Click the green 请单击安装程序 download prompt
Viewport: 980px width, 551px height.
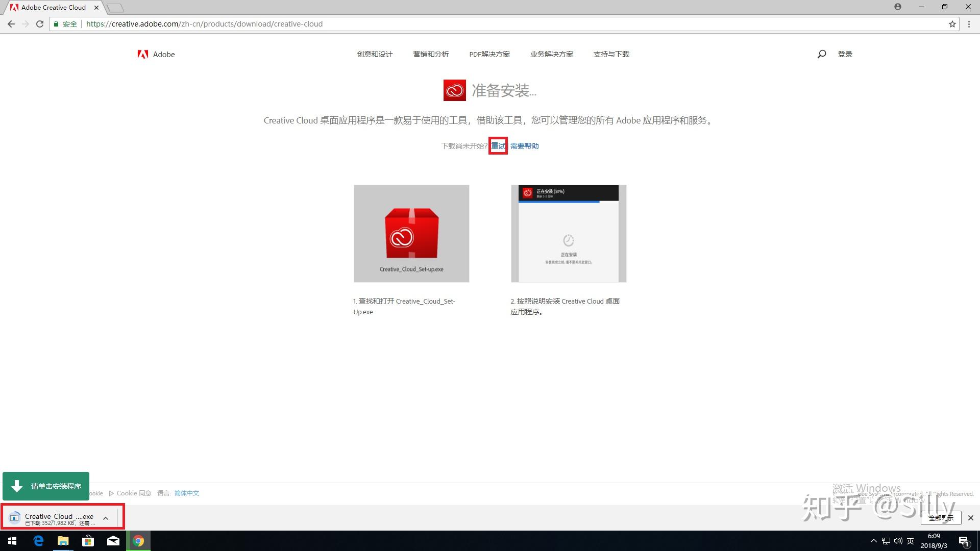(x=46, y=486)
